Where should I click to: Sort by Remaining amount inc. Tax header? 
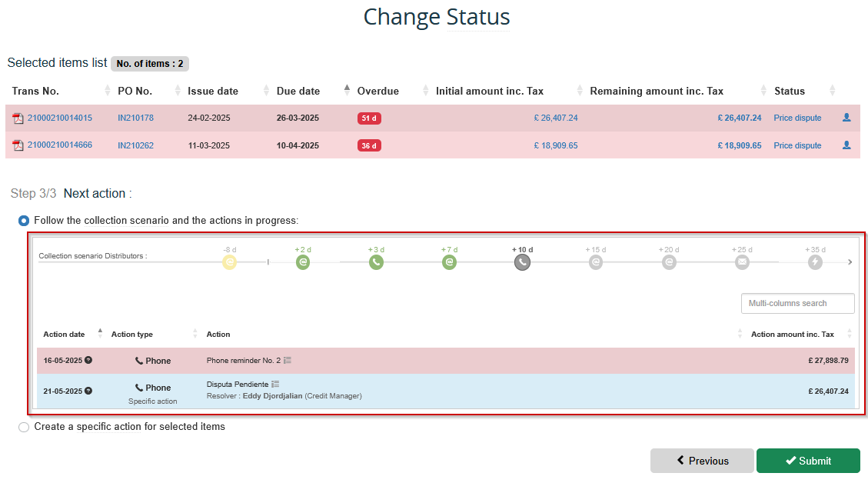click(656, 91)
